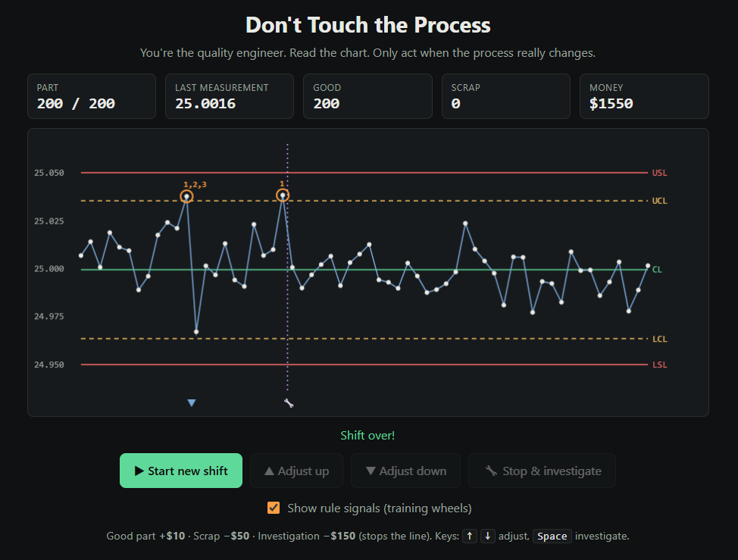Viewport: 738px width, 560px height.
Task: Click the 24.950 axis value
Action: click(49, 364)
